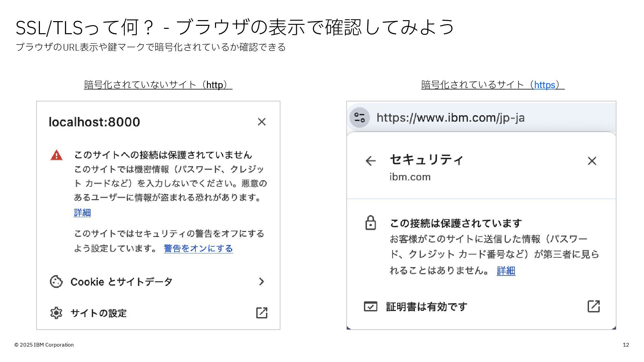Open certificate details external link icon
This screenshot has width=644, height=362.
(x=593, y=306)
